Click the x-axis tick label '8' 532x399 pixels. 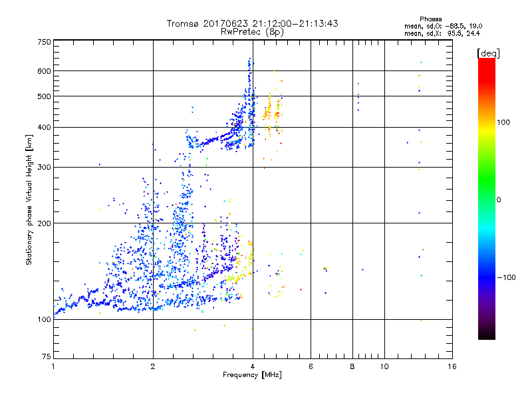[352, 366]
